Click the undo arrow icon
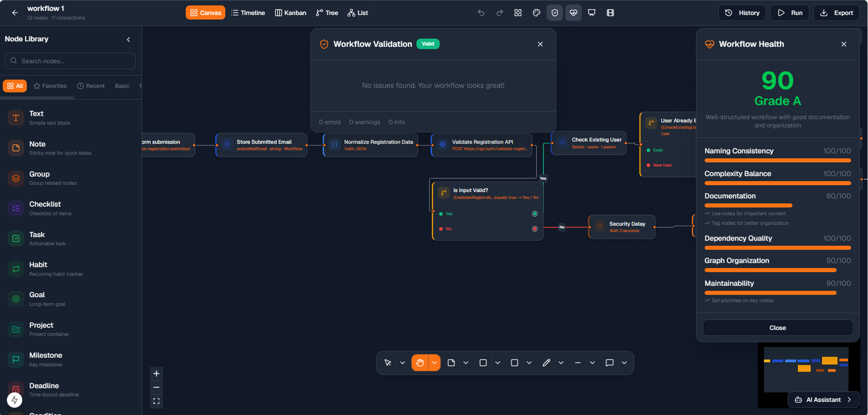The image size is (868, 415). [481, 12]
